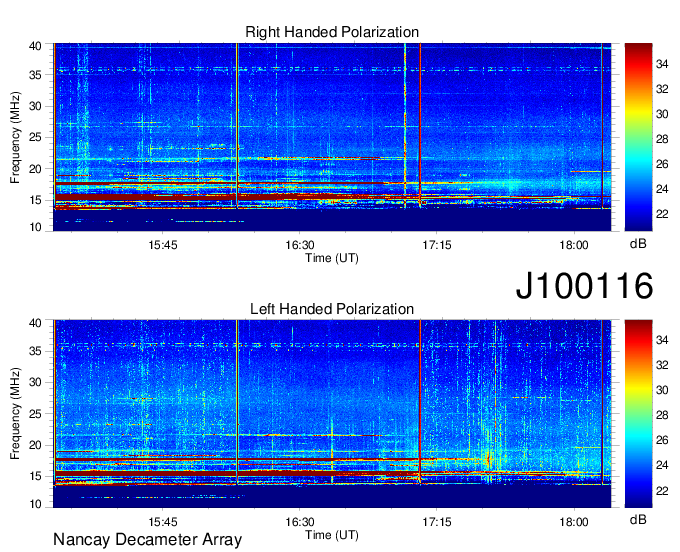Image resolution: width=680 pixels, height=552 pixels.
Task: Click the bottom color scale dB unit label
Action: point(638,519)
